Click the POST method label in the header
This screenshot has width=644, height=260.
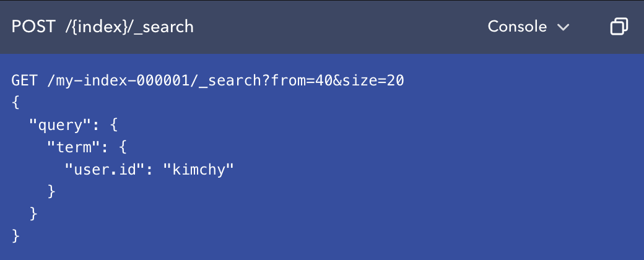coord(33,27)
